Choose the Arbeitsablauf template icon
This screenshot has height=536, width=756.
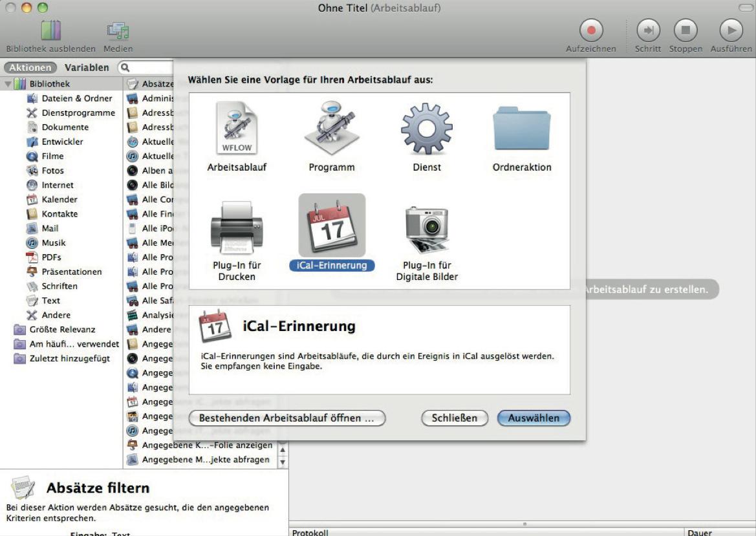click(237, 129)
